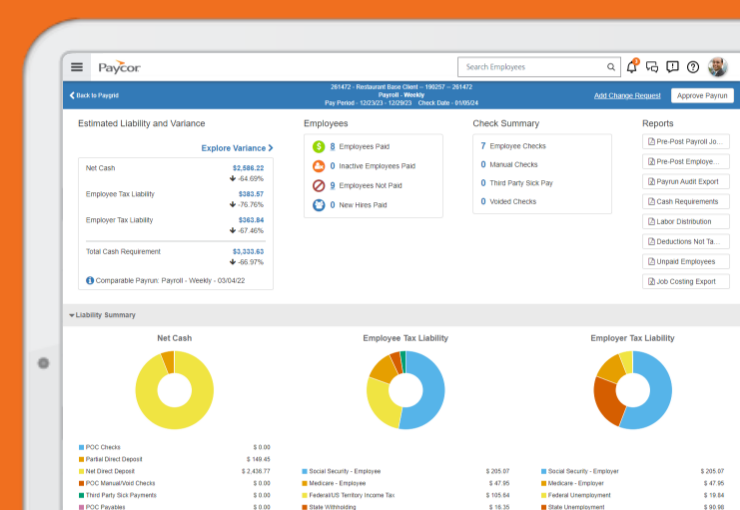Screen dimensions: 740x510
Task: Click the 0 New Hires Paid count
Action: click(332, 205)
